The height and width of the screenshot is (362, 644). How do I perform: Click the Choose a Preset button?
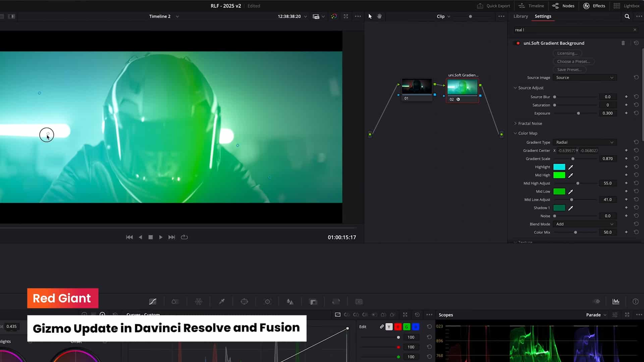pyautogui.click(x=573, y=61)
